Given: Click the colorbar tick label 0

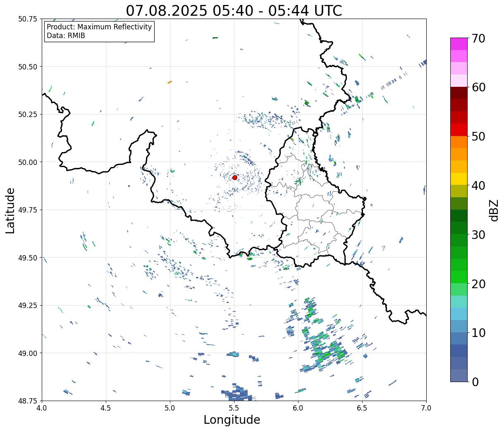Looking at the screenshot, I should (475, 382).
